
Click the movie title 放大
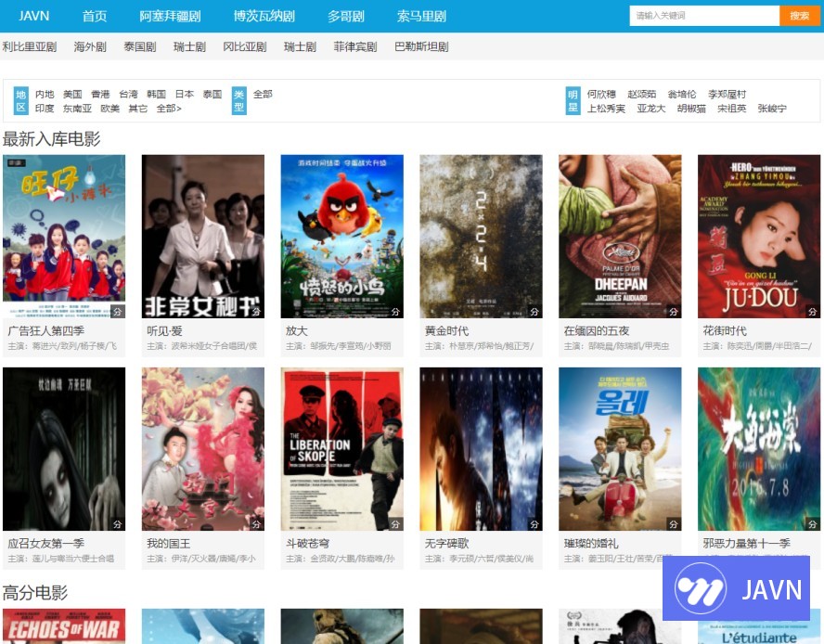tap(297, 330)
